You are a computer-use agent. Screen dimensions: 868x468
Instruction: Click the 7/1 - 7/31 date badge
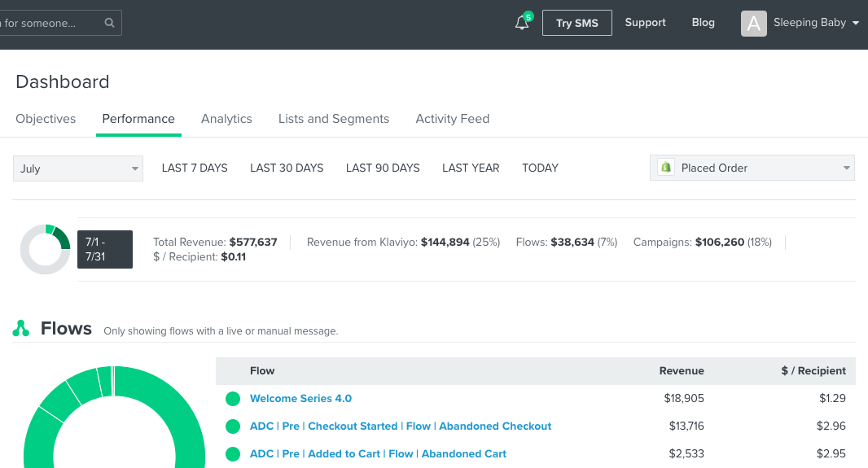click(x=104, y=250)
